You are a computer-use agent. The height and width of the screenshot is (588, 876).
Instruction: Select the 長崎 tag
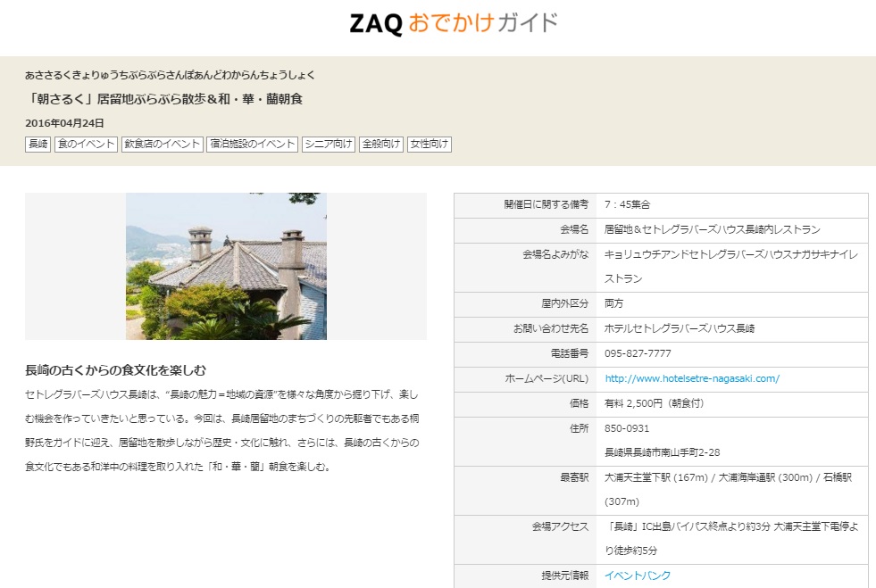click(x=38, y=145)
